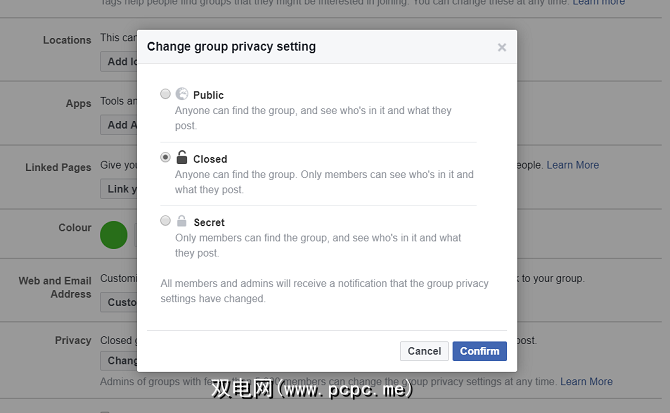This screenshot has width=670, height=413.
Task: Click the Link button under Linked Pages
Action: 118,189
